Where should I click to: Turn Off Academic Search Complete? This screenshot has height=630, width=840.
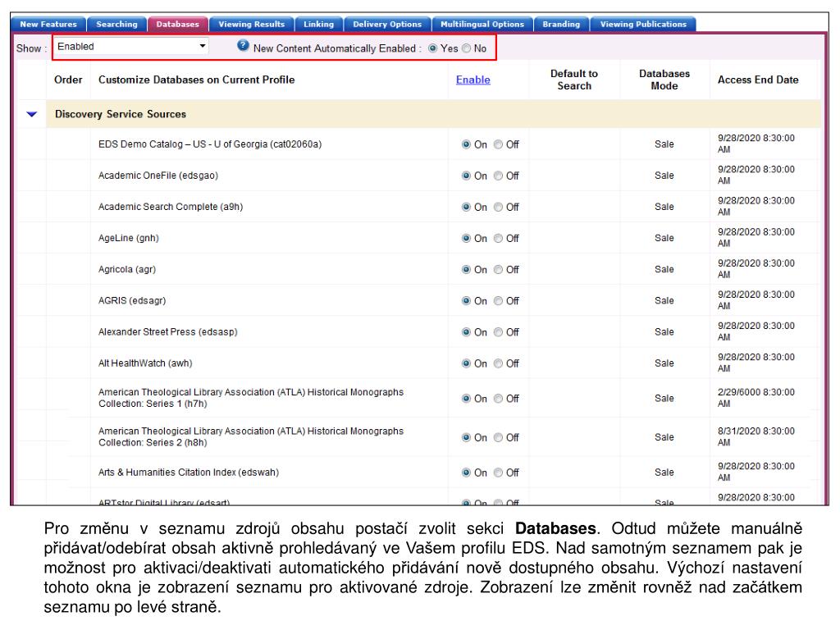click(498, 208)
